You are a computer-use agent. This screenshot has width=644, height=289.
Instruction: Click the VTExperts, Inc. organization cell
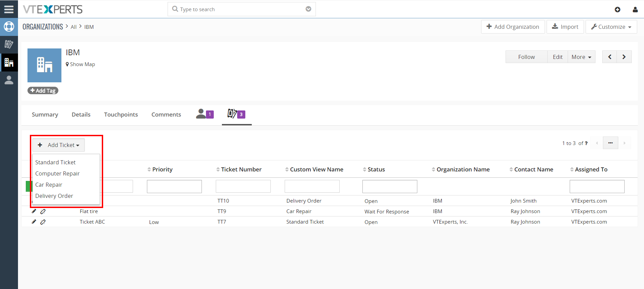point(450,222)
